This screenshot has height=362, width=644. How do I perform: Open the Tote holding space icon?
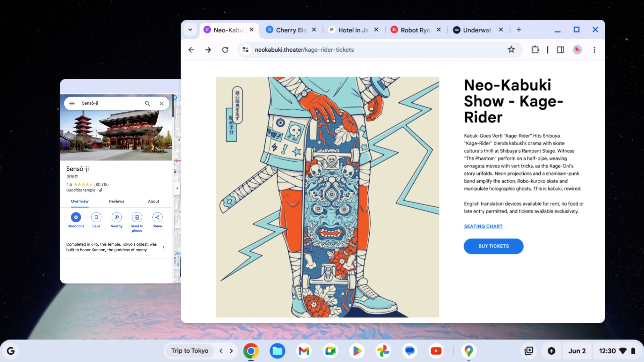(x=529, y=351)
